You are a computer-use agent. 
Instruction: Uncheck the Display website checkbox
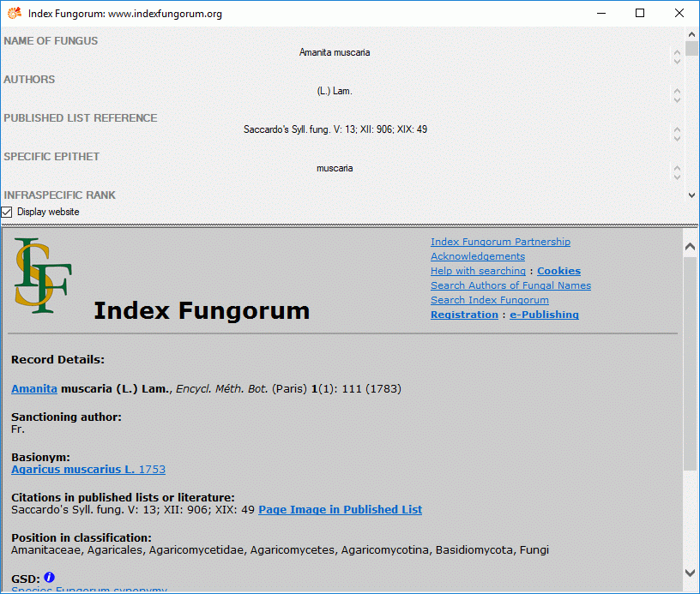tap(7, 212)
